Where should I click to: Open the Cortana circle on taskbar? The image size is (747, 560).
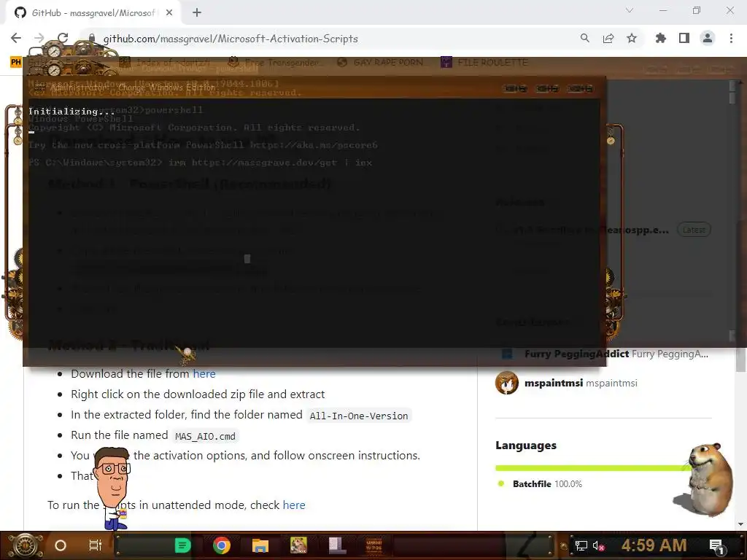click(x=61, y=545)
